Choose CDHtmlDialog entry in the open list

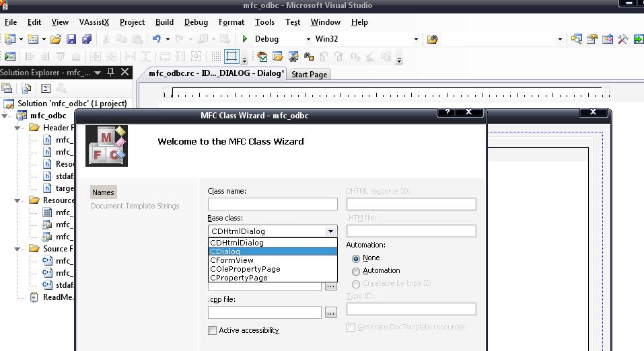point(273,243)
